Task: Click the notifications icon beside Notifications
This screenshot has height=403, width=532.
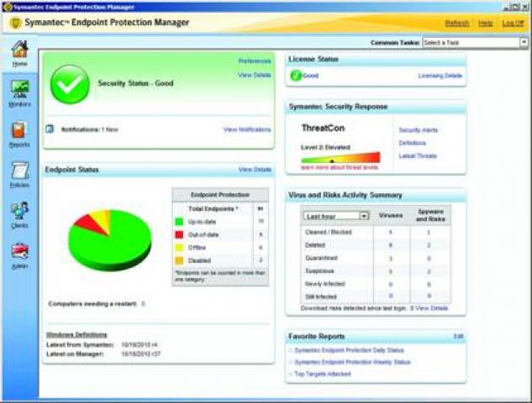Action: point(50,129)
